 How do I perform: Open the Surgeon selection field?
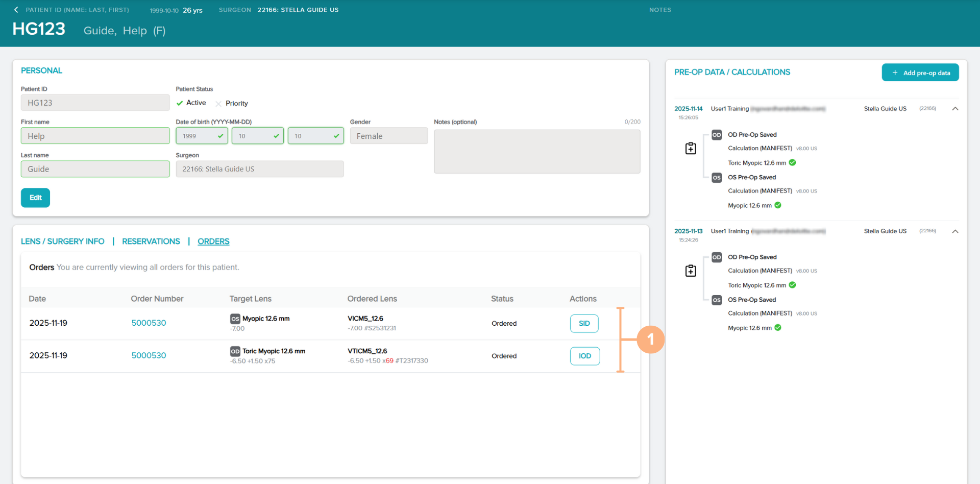pyautogui.click(x=259, y=169)
